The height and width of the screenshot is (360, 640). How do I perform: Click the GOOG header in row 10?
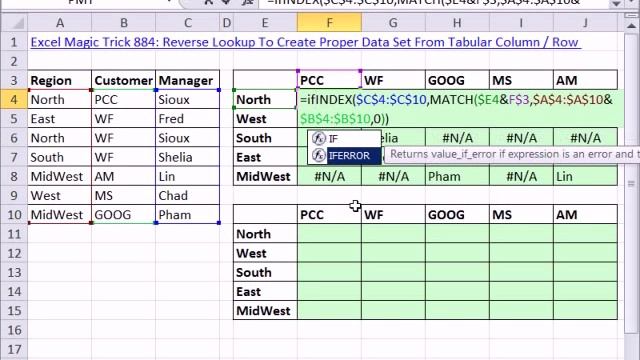(457, 215)
